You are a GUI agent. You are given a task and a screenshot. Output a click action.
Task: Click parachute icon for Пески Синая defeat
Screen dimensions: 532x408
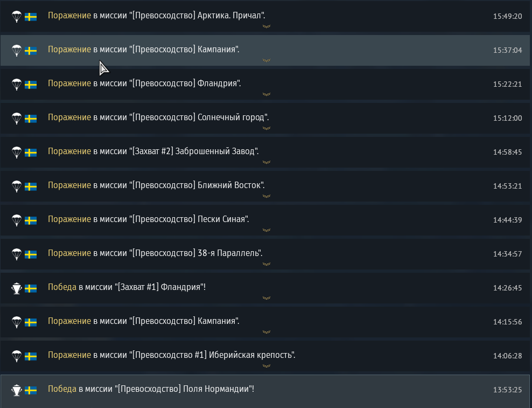(17, 220)
